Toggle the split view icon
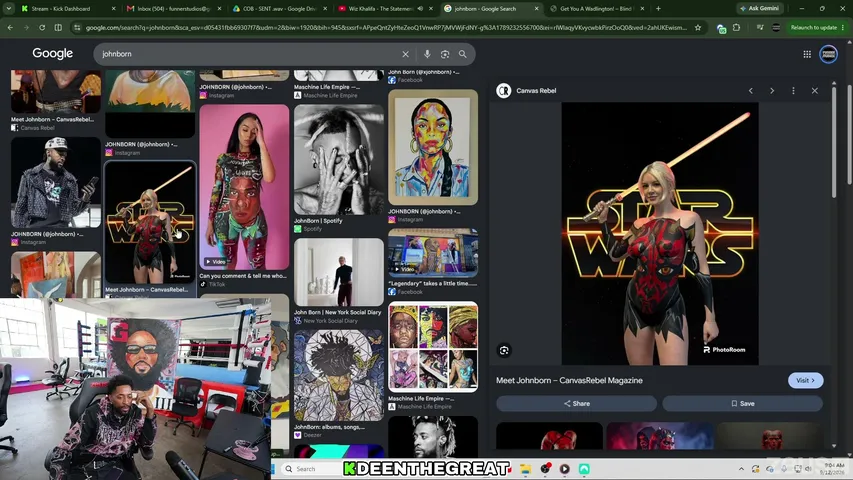This screenshot has width=853, height=480. 58,27
